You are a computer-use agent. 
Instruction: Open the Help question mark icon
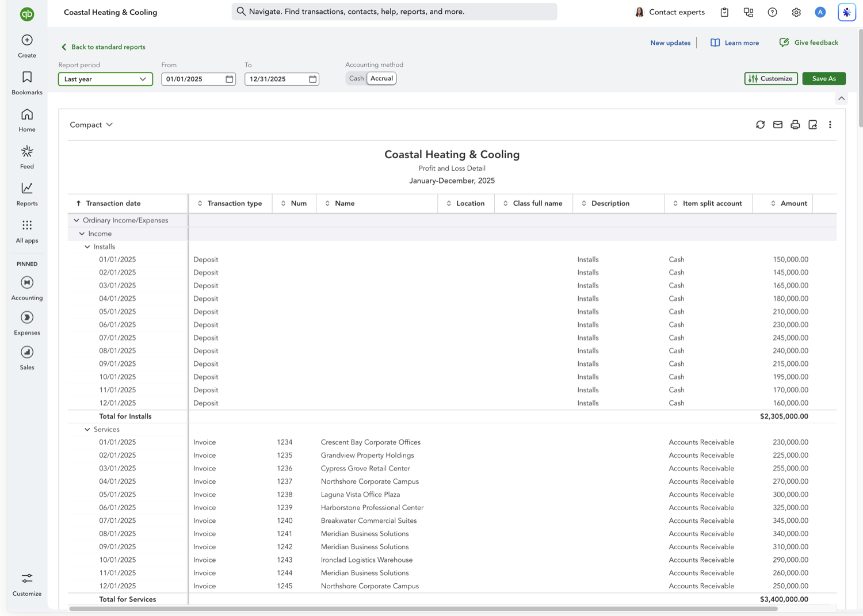tap(772, 12)
